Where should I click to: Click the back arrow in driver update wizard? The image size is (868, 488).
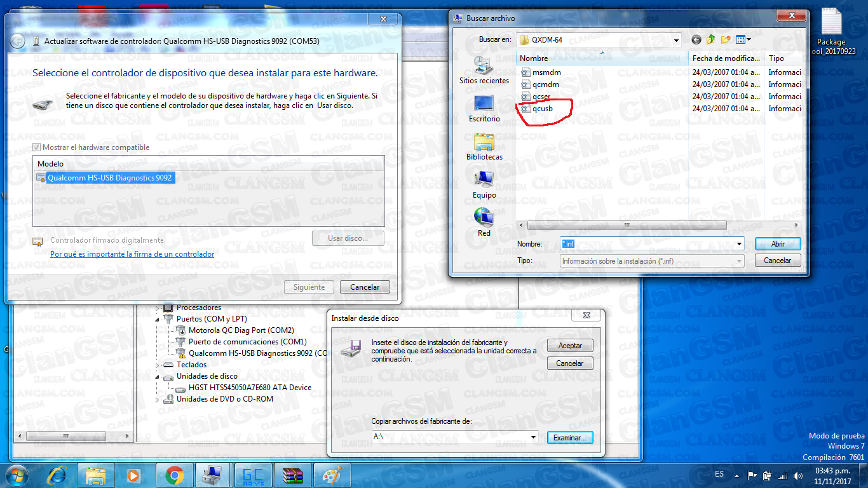coord(18,41)
